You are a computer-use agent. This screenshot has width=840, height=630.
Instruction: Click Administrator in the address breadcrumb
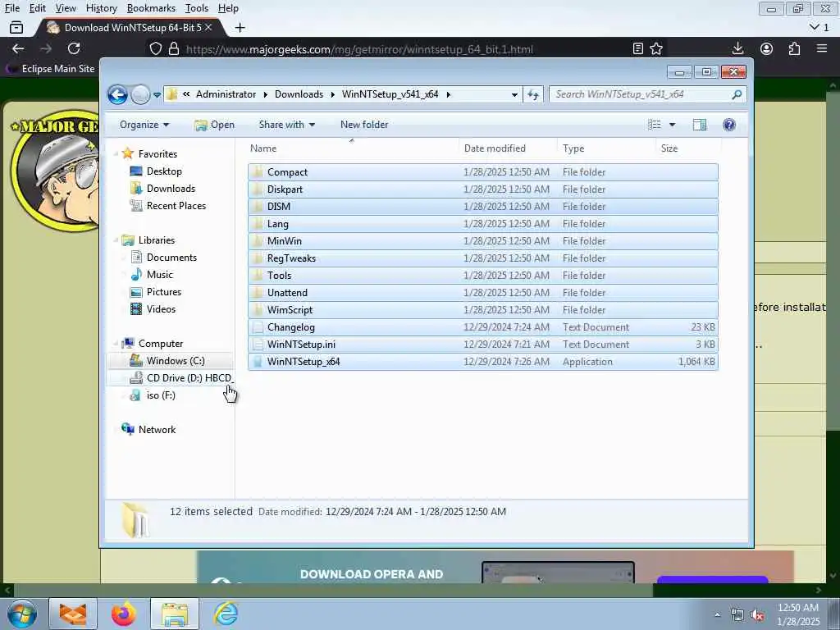click(x=226, y=94)
